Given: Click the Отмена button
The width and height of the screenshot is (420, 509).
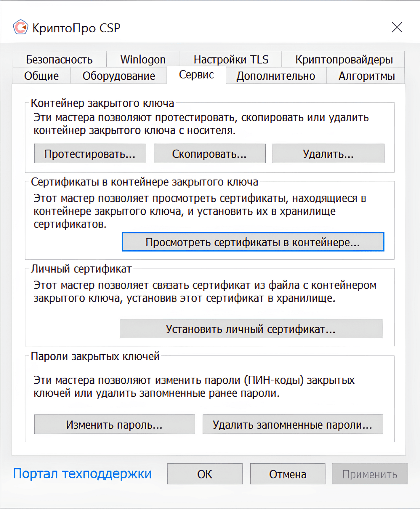Looking at the screenshot, I should click(x=288, y=474).
